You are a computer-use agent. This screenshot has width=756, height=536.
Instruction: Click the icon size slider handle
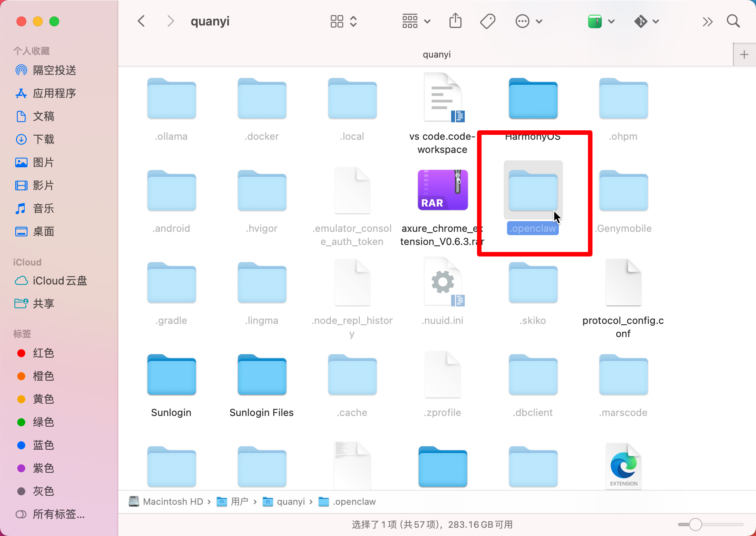[695, 524]
